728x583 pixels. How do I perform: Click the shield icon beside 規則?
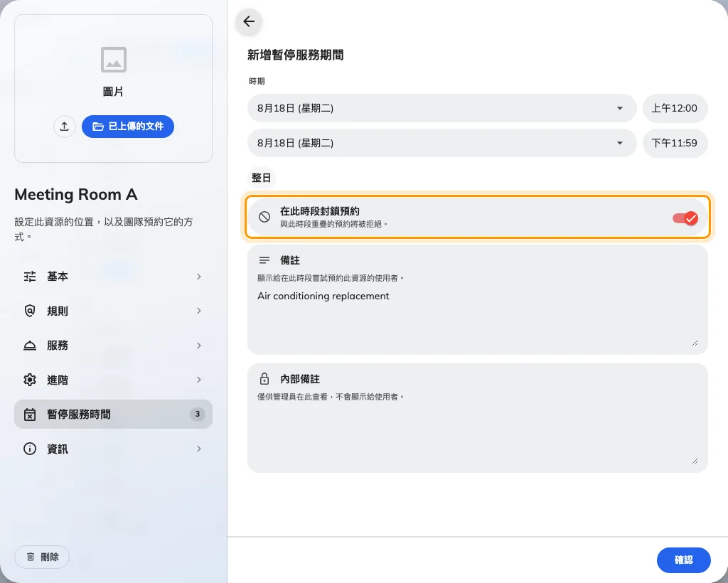click(30, 311)
